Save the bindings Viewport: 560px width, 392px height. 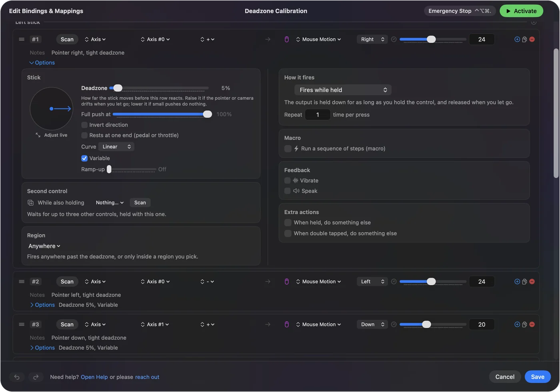pyautogui.click(x=538, y=377)
